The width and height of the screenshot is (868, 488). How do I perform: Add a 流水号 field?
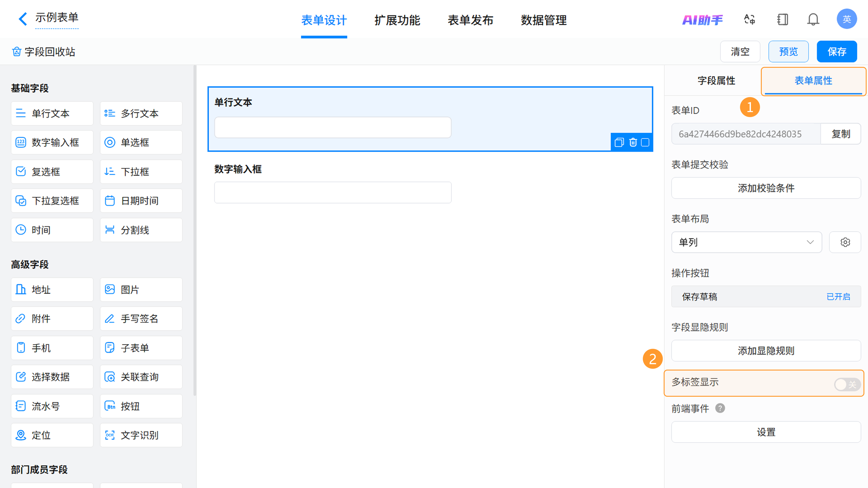click(x=52, y=406)
